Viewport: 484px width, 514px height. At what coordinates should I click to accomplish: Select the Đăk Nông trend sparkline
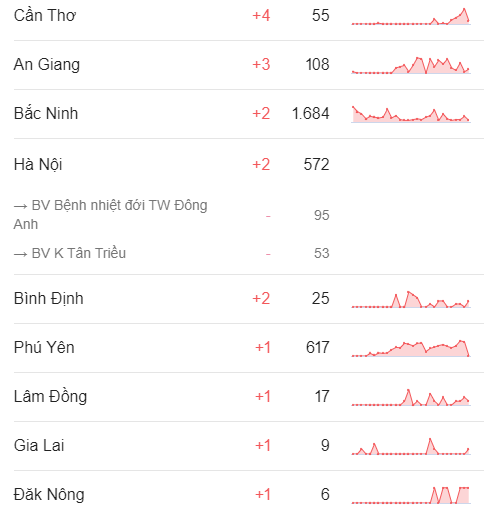point(411,495)
